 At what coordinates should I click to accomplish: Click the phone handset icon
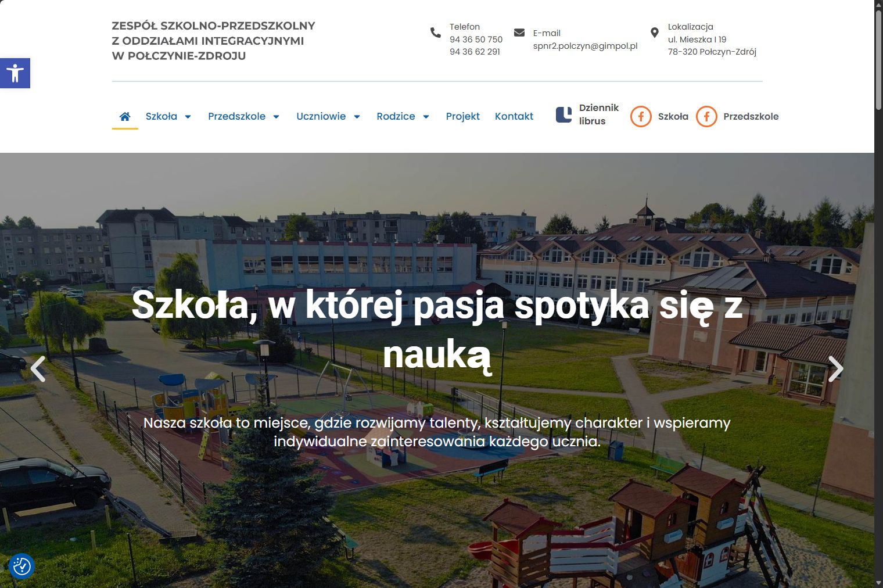click(436, 33)
